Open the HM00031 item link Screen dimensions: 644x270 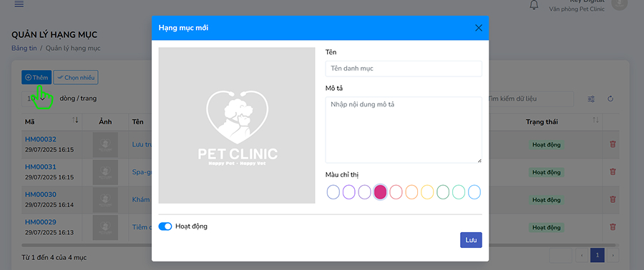click(x=41, y=166)
